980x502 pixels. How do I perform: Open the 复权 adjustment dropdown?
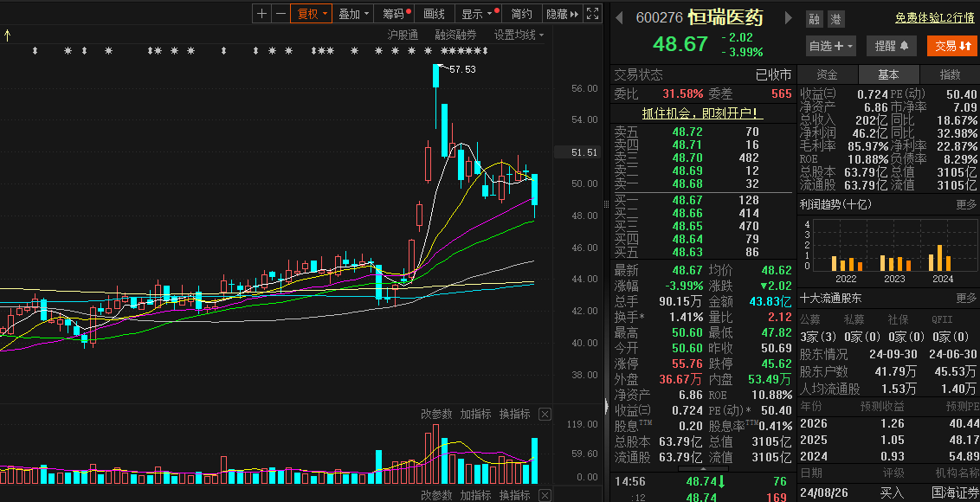[x=311, y=14]
